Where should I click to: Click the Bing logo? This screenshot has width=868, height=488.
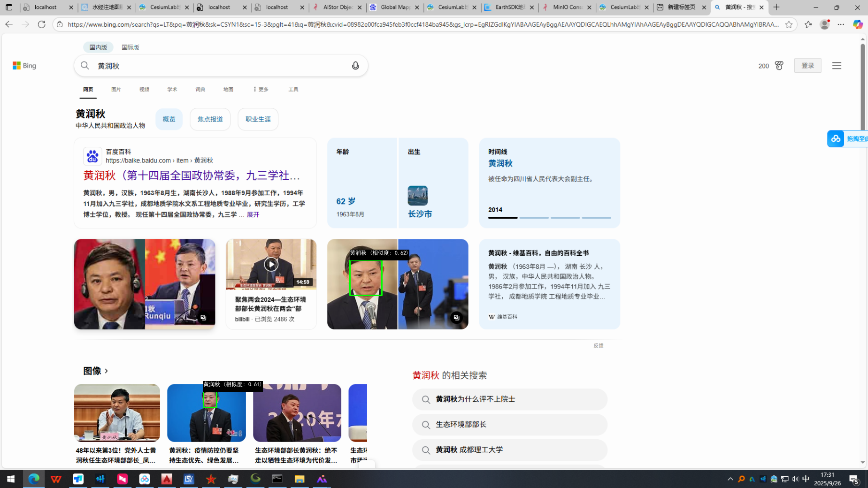point(24,66)
